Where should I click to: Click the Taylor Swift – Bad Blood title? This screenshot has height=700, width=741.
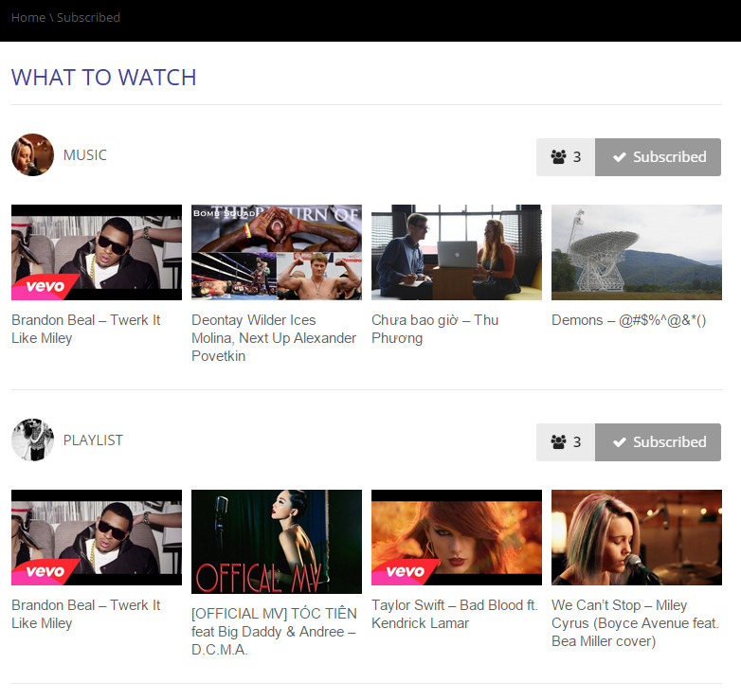(x=454, y=614)
